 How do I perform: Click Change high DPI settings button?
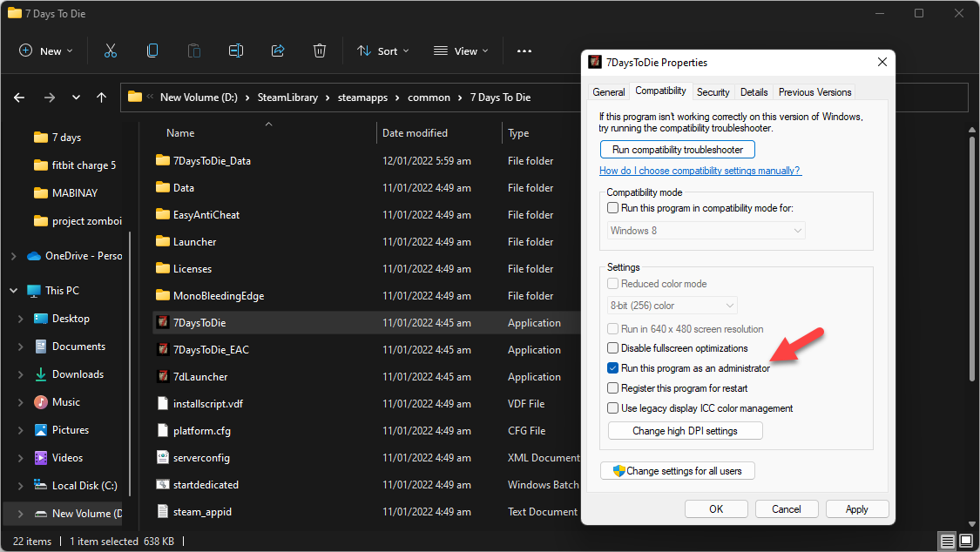[x=685, y=431]
